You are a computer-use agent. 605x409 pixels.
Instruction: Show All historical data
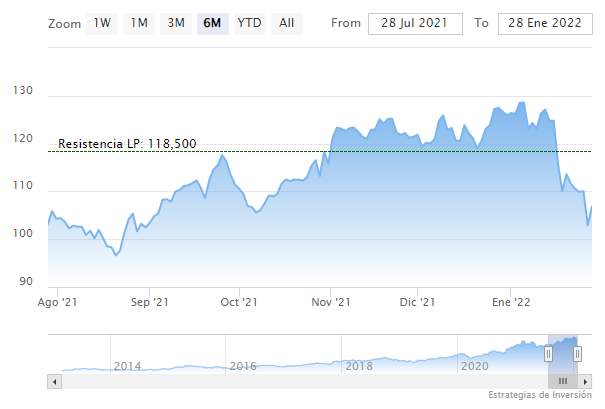[287, 23]
